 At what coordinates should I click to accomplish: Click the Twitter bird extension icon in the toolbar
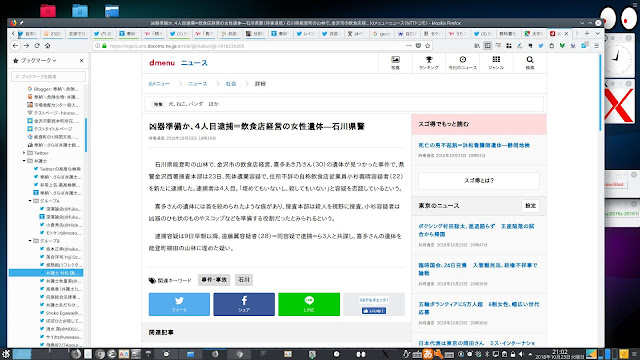click(x=541, y=46)
